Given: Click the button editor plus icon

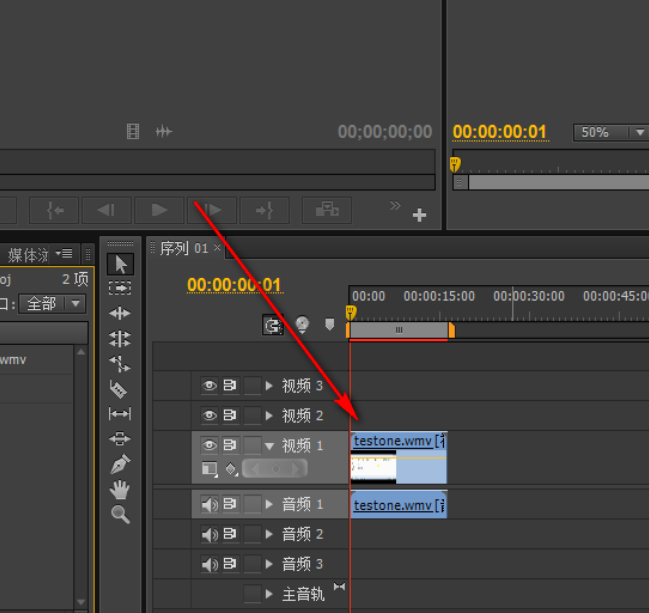Looking at the screenshot, I should (x=420, y=215).
